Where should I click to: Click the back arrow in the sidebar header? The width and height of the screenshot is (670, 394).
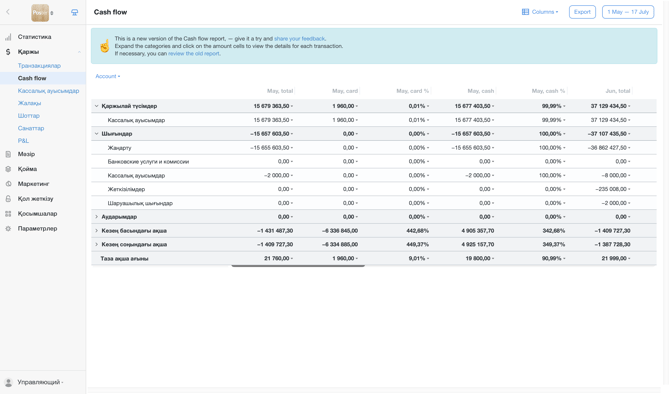[8, 12]
